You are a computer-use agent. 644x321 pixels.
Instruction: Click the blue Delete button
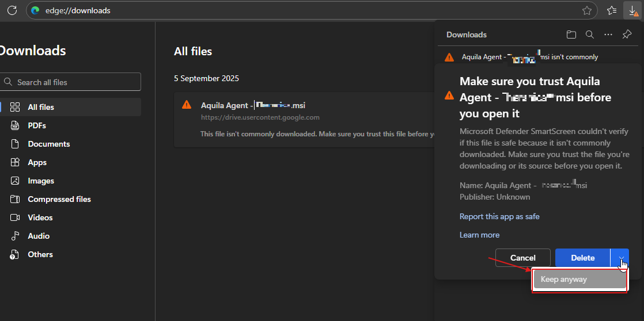click(582, 258)
